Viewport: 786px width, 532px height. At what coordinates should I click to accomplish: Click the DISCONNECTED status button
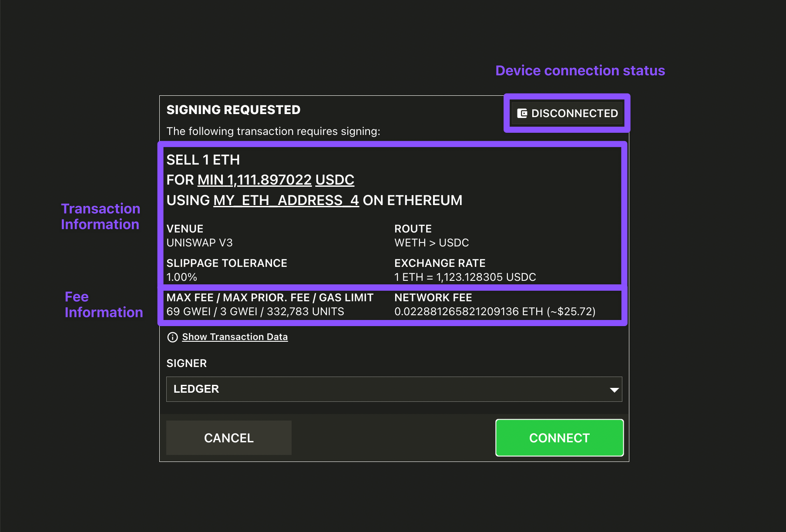click(x=567, y=113)
